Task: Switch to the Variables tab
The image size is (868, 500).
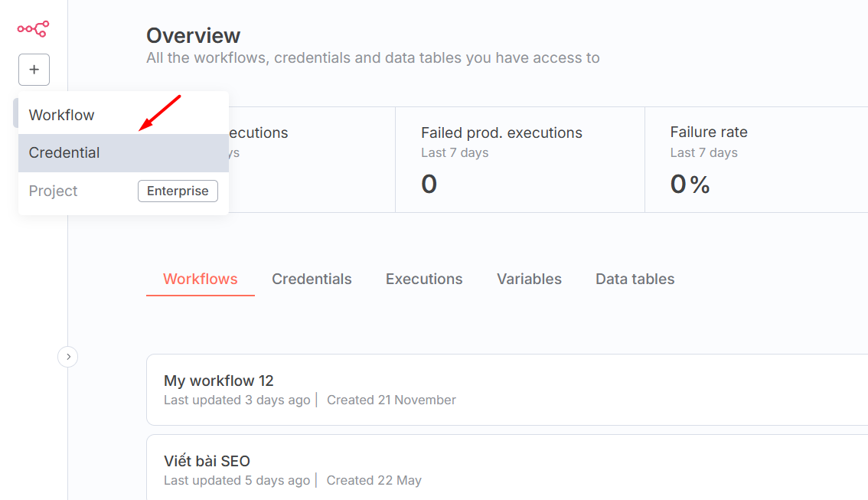Action: 529,279
